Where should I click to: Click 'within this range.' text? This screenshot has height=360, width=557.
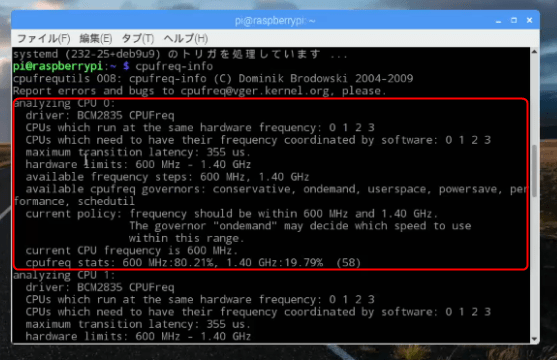point(186,238)
